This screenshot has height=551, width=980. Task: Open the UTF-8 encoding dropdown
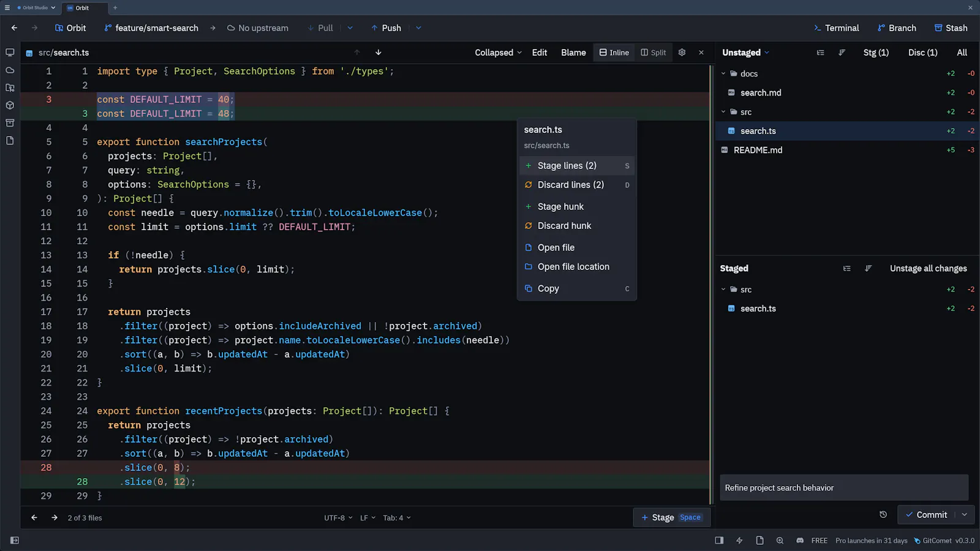pos(338,518)
